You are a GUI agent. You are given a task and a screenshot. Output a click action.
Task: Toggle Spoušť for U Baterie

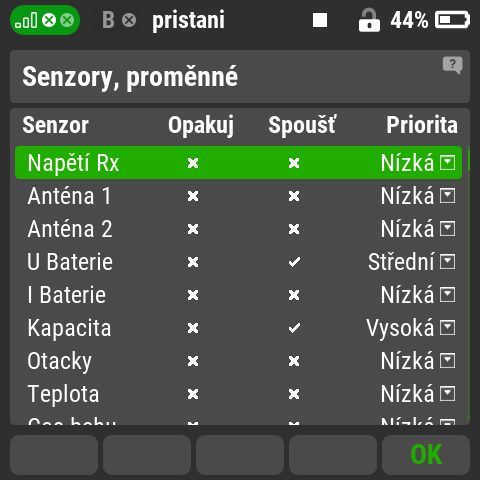point(294,262)
